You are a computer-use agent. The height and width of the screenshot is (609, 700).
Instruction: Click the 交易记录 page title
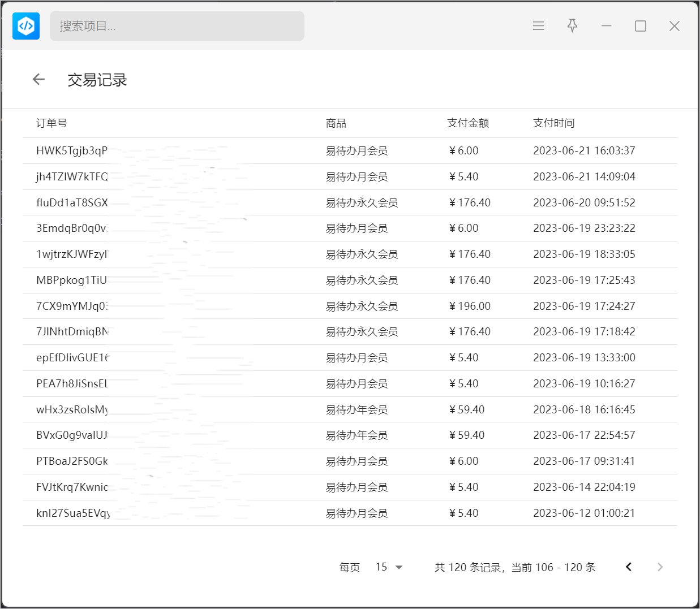(97, 80)
